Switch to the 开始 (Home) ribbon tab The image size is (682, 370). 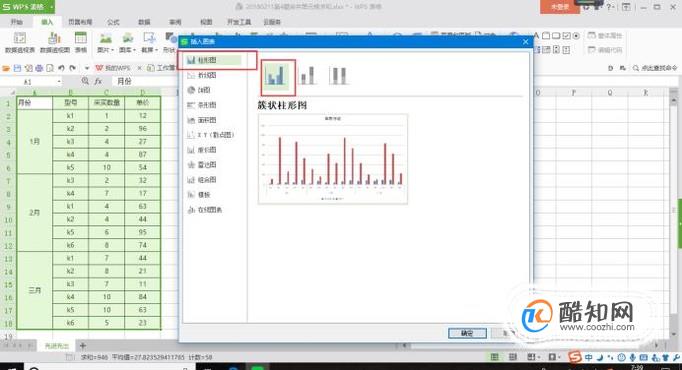click(x=17, y=22)
